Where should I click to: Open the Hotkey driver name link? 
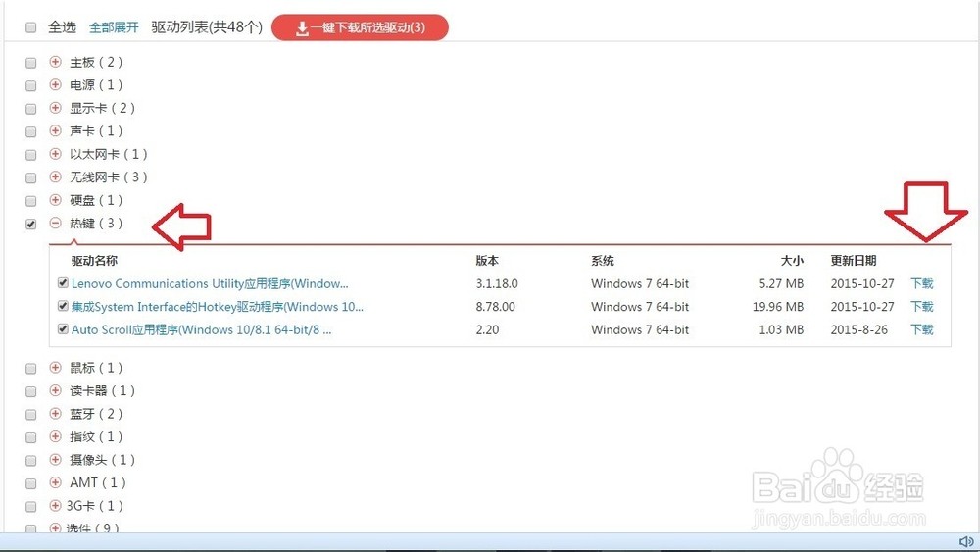coord(218,307)
